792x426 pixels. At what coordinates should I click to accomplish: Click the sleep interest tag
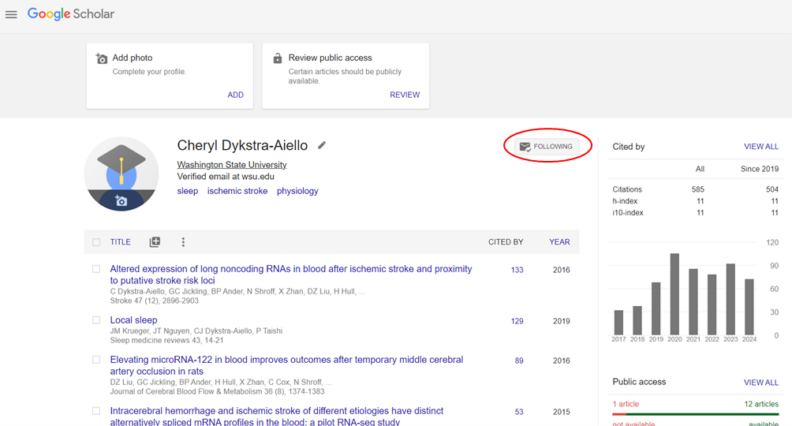click(x=187, y=191)
